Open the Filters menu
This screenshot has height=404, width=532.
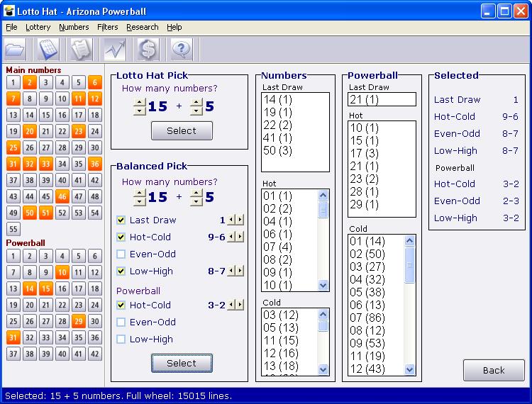108,27
